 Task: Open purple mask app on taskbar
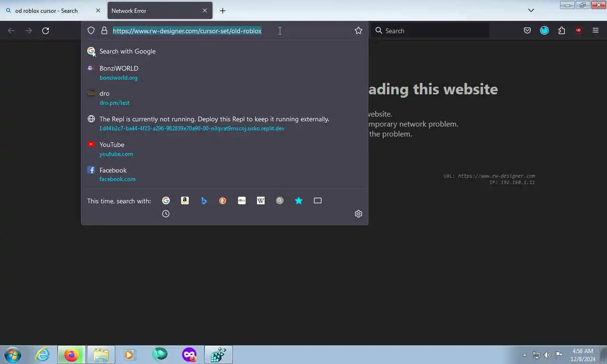pos(189,355)
